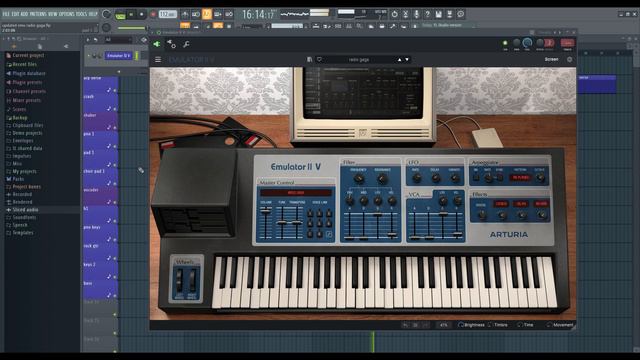Open the OPTIONS menu
Image resolution: width=640 pixels, height=360 pixels.
[x=67, y=14]
